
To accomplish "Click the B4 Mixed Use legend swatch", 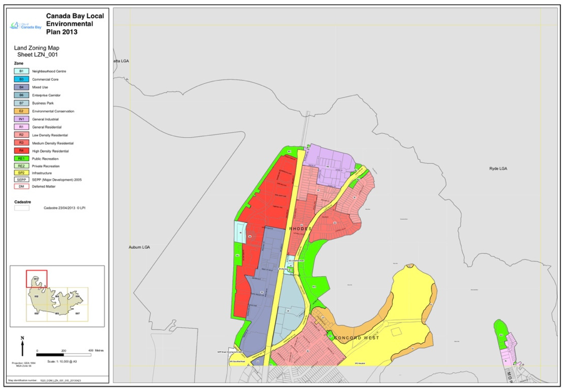I will click(21, 87).
